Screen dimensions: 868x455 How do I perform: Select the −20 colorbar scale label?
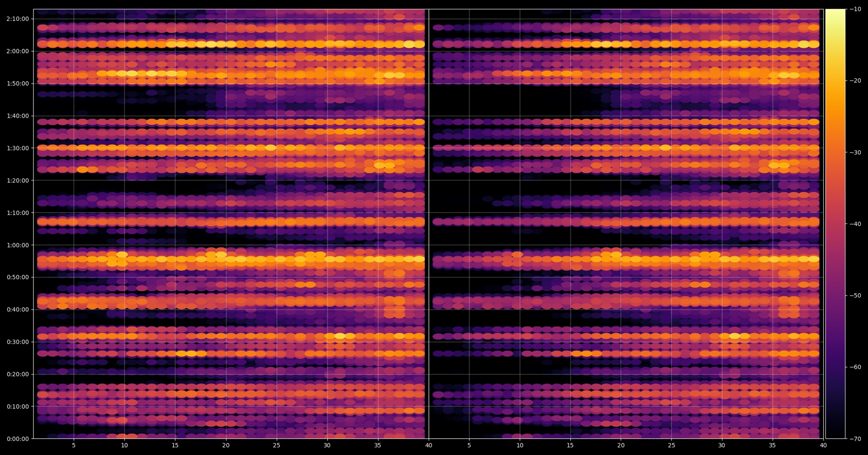pyautogui.click(x=855, y=81)
